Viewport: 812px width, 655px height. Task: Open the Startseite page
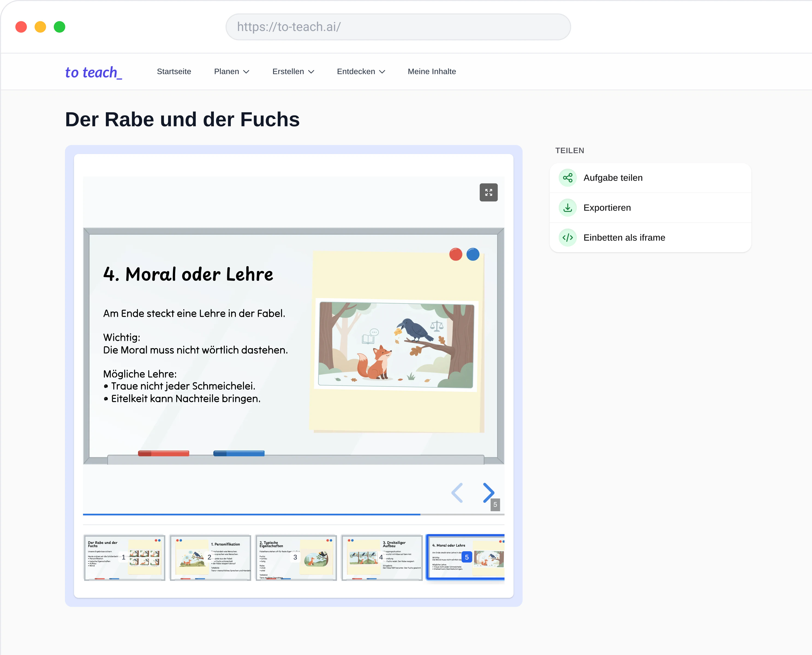(x=174, y=72)
